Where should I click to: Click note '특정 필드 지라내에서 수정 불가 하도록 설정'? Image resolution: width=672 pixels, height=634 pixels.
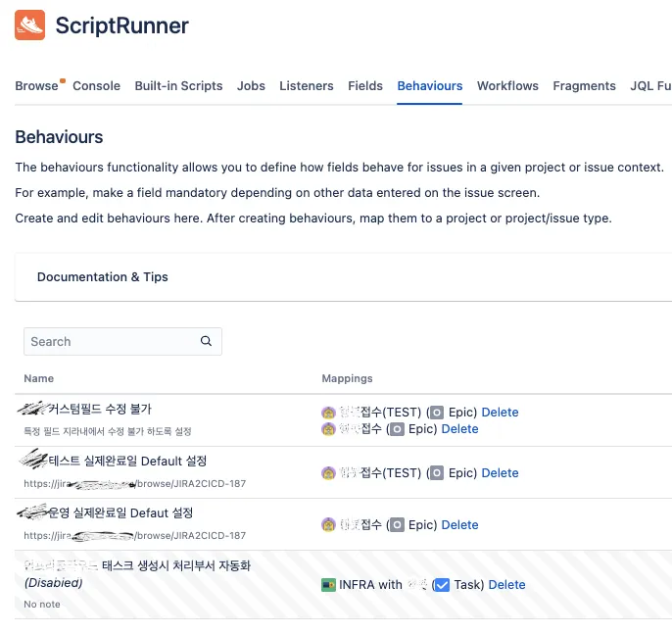click(108, 431)
